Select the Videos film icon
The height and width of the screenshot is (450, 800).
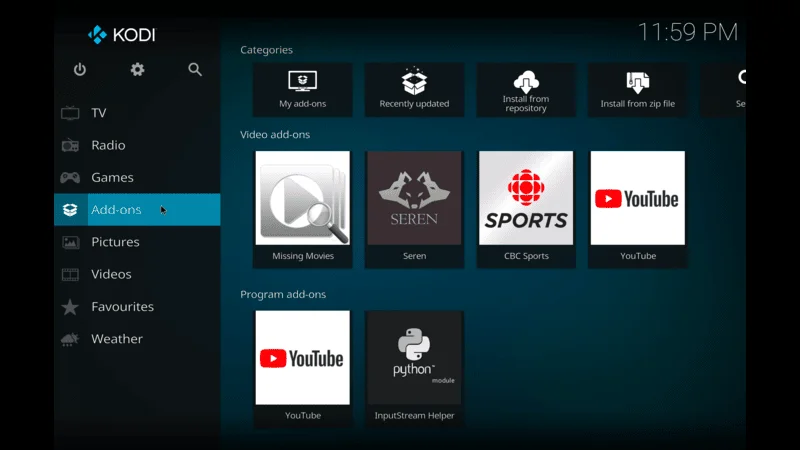click(x=70, y=274)
